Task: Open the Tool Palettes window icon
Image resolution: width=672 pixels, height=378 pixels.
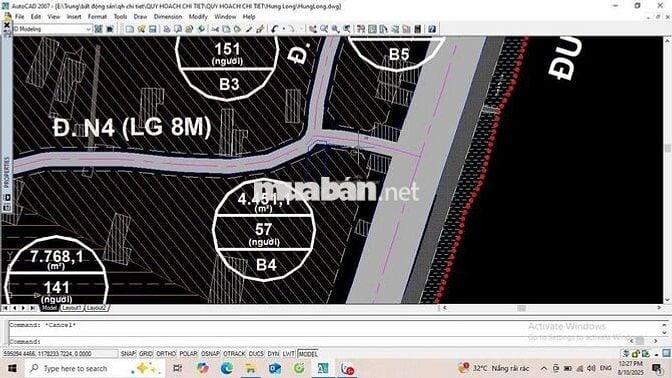Action: [x=384, y=29]
